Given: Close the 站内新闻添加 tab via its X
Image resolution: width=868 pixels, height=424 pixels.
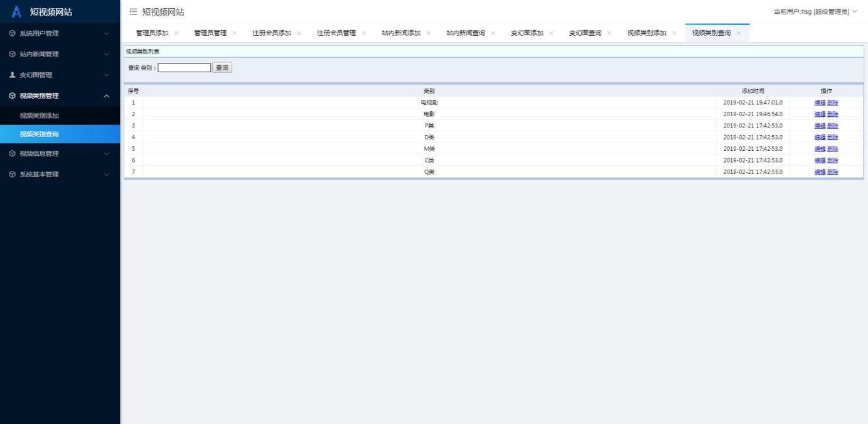Looking at the screenshot, I should pyautogui.click(x=429, y=33).
